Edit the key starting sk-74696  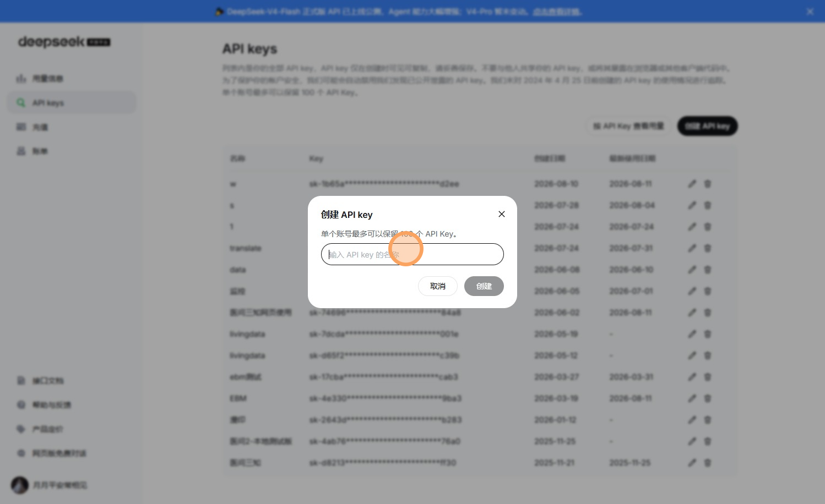tap(692, 313)
